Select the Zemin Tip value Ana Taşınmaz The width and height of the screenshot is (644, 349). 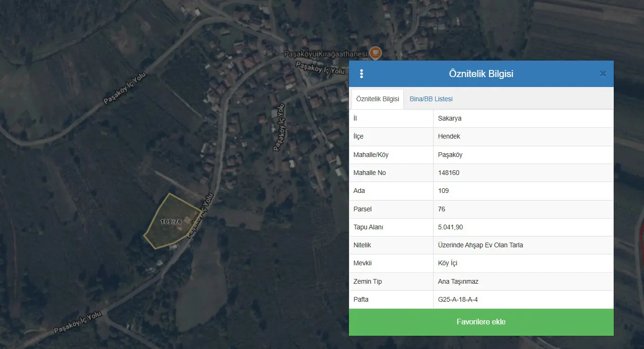pyautogui.click(x=458, y=281)
